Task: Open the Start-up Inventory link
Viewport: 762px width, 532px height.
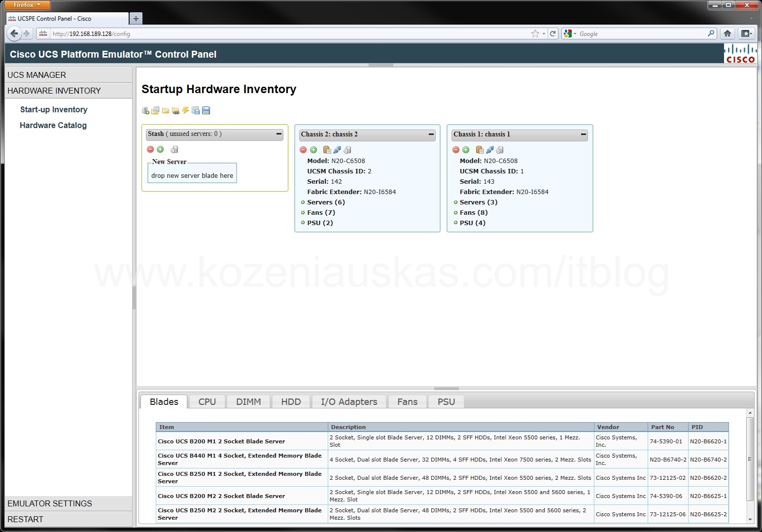Action: click(x=54, y=109)
